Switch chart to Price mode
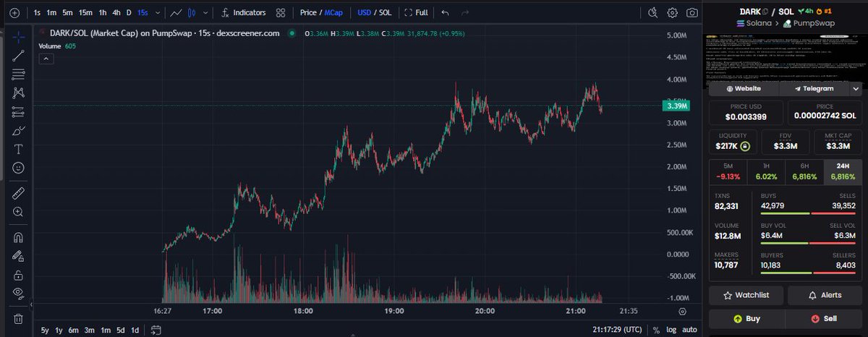The image size is (868, 337). [x=308, y=12]
